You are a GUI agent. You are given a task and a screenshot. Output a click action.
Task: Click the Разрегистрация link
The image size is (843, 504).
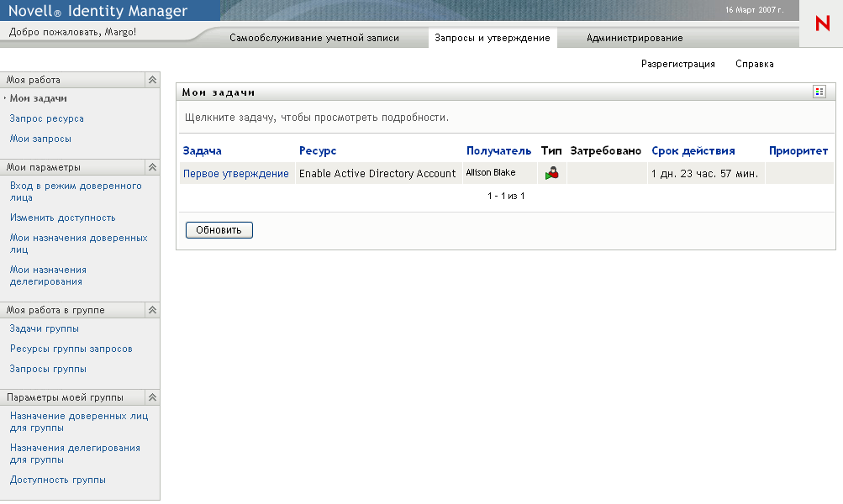(678, 64)
